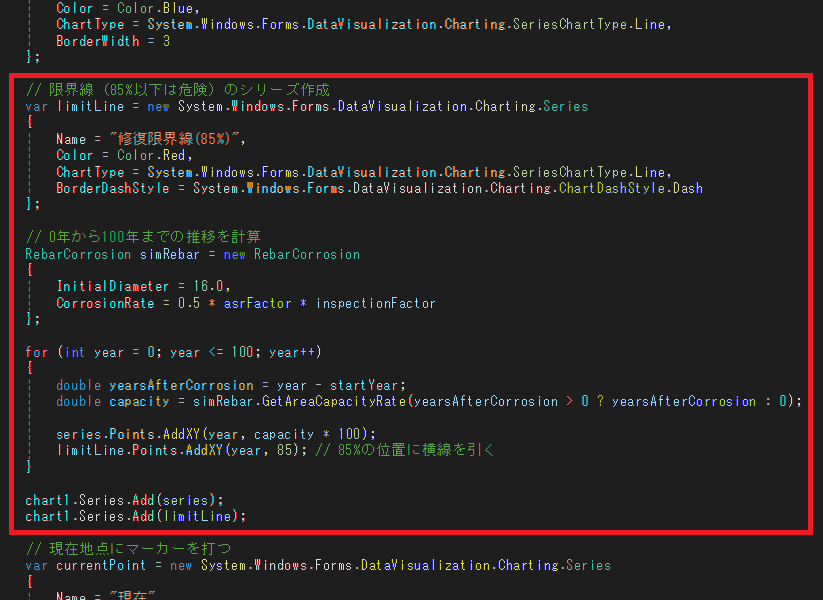
Task: Click the for keyword of the loop
Action: 36,352
